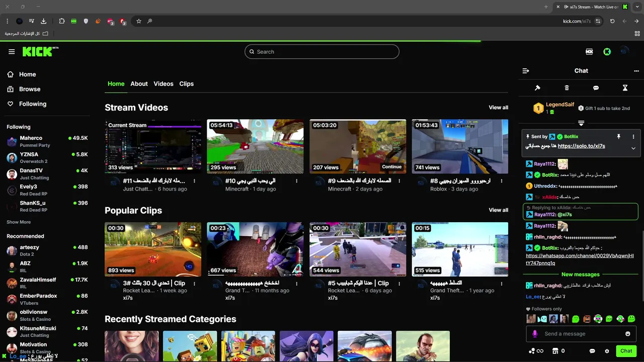Open YZNSA channel in Following list
Screen dimensions: 644x362
click(x=47, y=157)
